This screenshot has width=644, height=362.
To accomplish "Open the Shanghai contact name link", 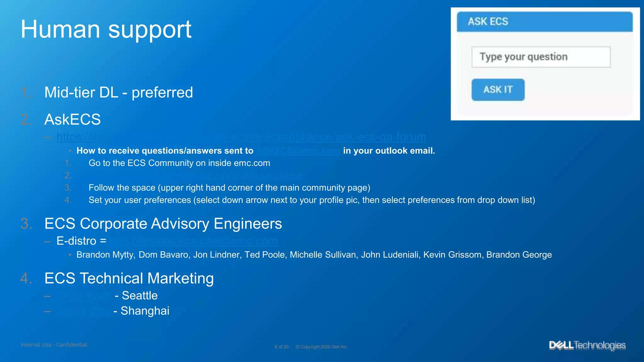I will 83,311.
